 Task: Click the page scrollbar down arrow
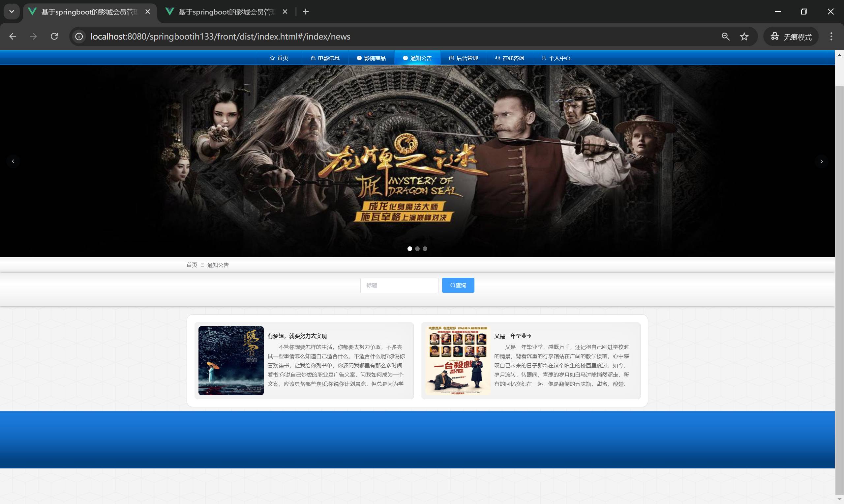tap(839, 499)
